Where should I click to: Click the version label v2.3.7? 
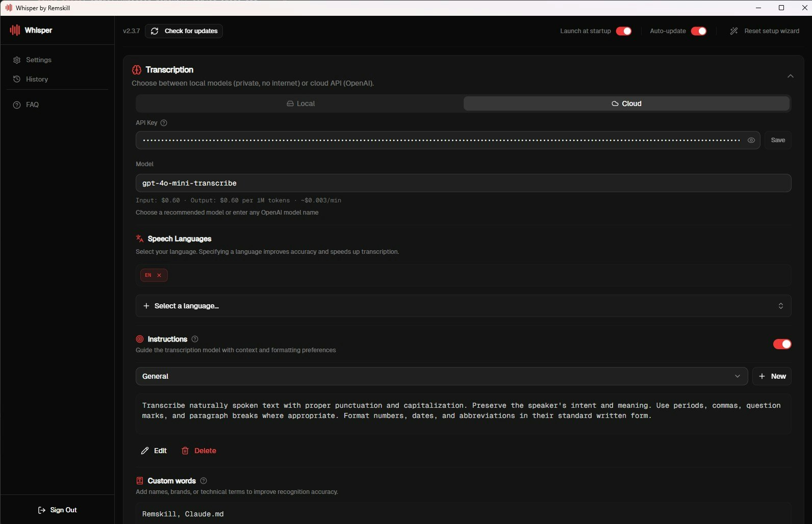tap(131, 31)
